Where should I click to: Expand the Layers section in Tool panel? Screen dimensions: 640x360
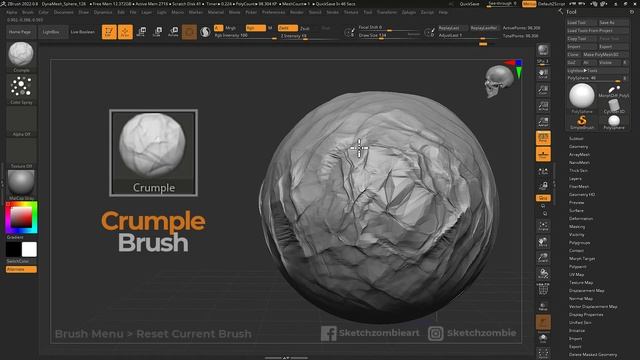tap(575, 179)
